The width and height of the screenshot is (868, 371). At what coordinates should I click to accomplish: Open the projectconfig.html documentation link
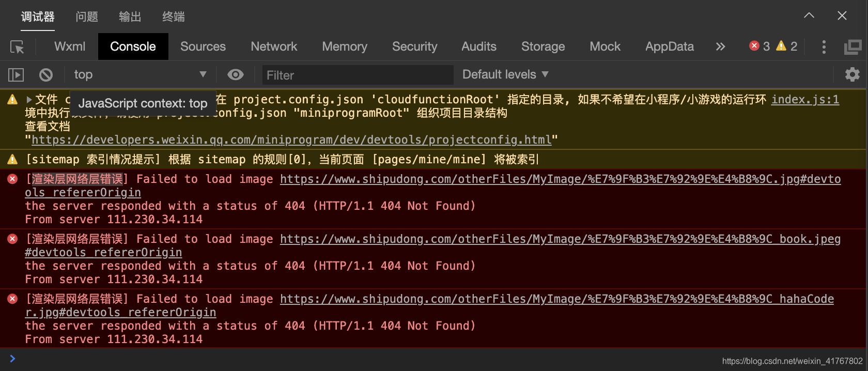tap(291, 140)
